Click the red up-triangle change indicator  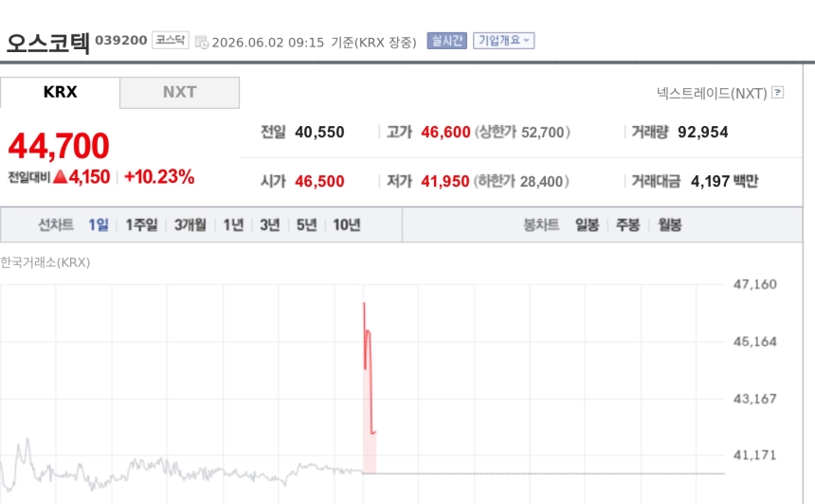61,176
